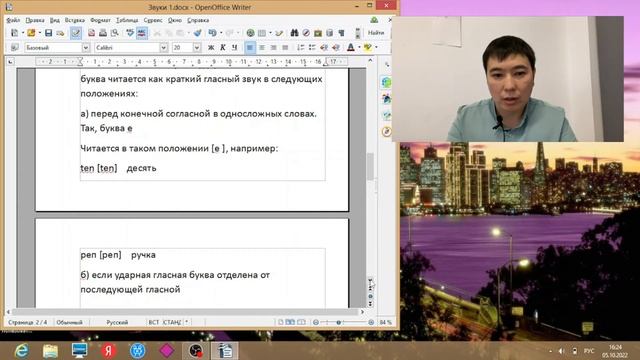Screen dimensions: 640x360
Task: Select right text alignment
Action: 273,48
